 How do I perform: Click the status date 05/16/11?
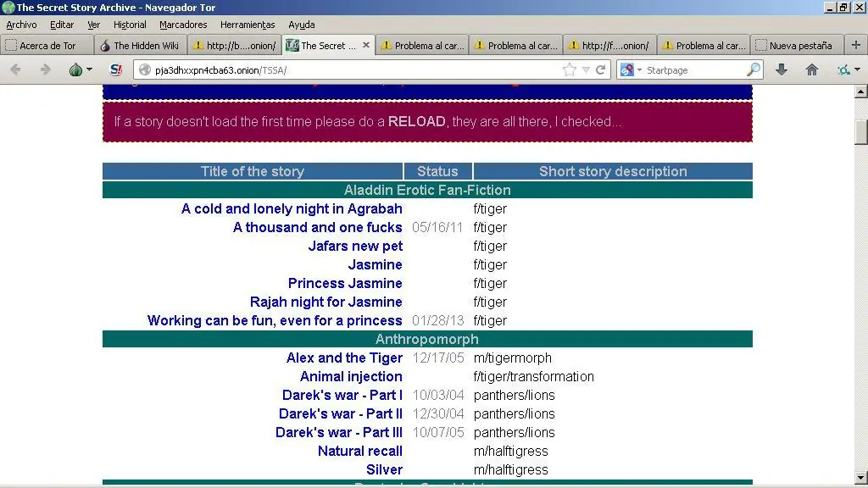(437, 227)
